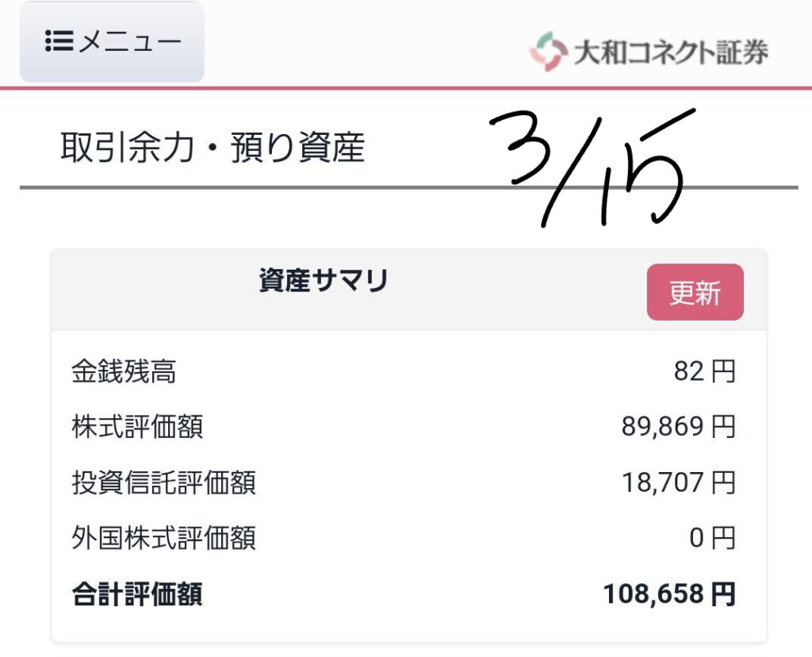Viewport: 812px width, 657px height.
Task: Select the 合計評価額 total label
Action: [x=137, y=594]
